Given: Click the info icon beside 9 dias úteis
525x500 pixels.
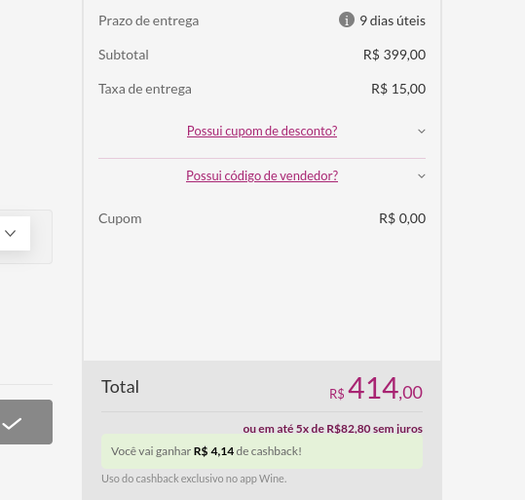Looking at the screenshot, I should [x=347, y=20].
